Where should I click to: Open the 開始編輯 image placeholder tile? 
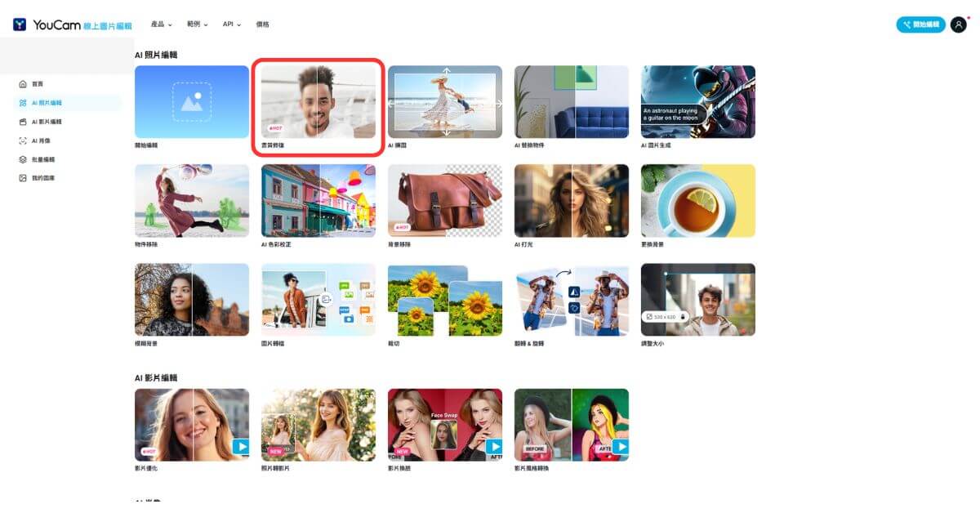point(192,102)
